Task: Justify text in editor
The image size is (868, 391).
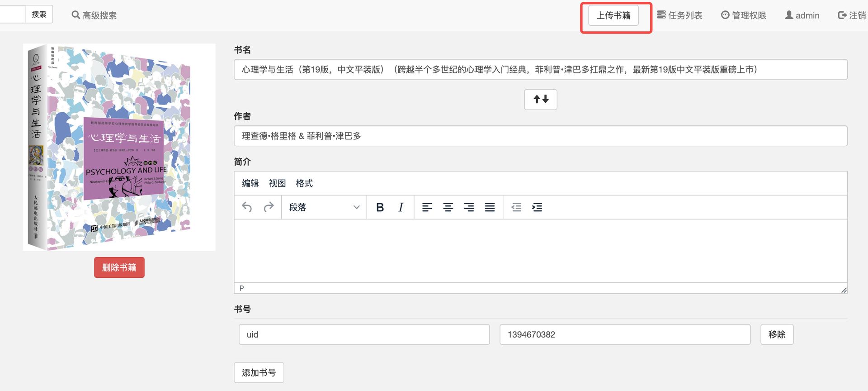Action: [490, 207]
